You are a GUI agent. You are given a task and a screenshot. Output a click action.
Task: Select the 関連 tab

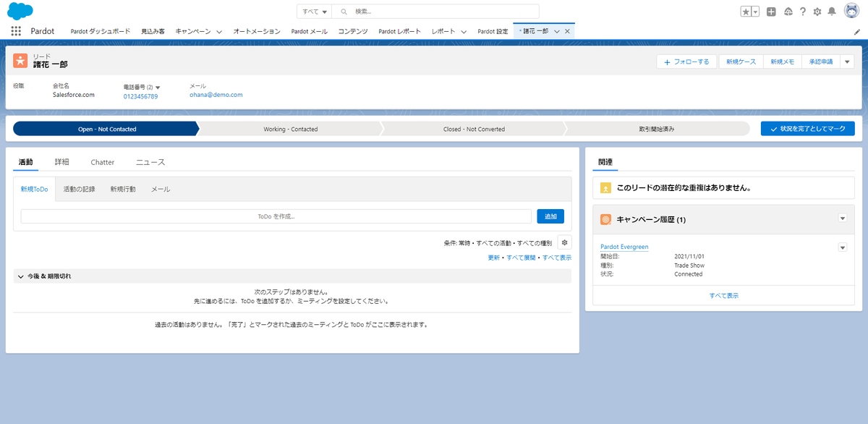click(x=606, y=162)
